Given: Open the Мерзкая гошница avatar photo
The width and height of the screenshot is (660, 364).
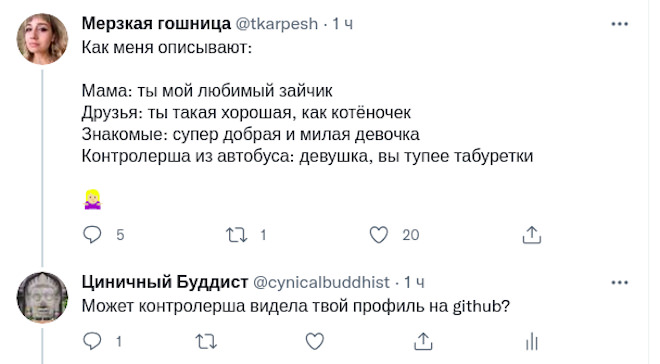Looking at the screenshot, I should tap(42, 39).
